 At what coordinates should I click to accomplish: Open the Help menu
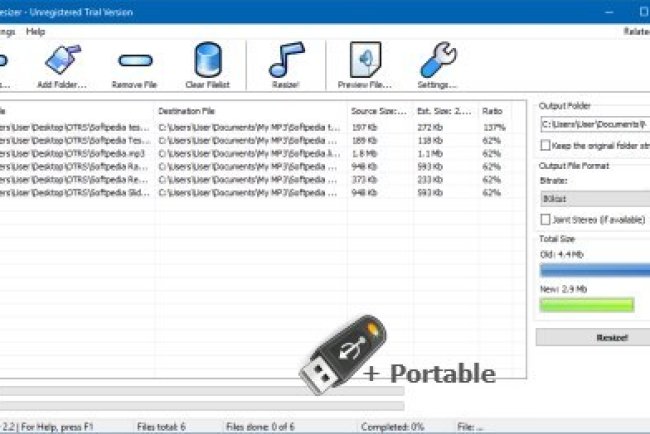pos(36,32)
